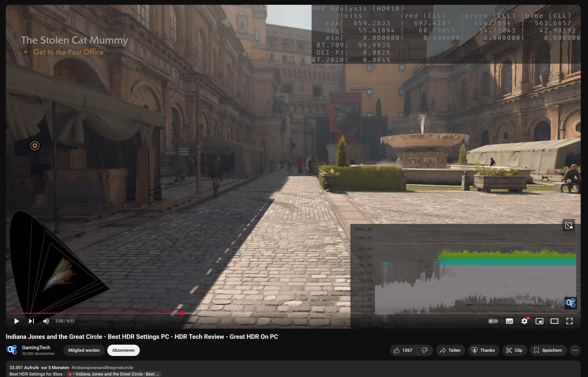Skip to the next video

click(31, 321)
